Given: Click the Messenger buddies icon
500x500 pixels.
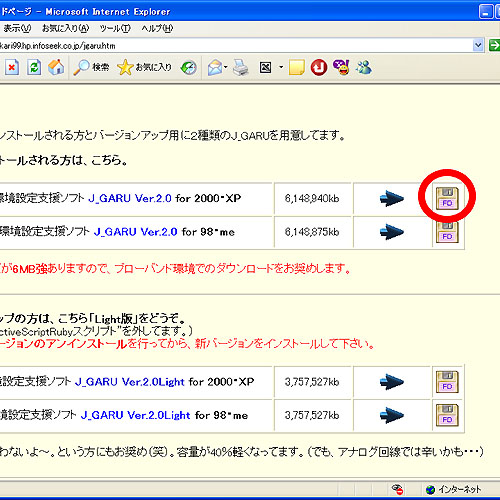Looking at the screenshot, I should [364, 68].
